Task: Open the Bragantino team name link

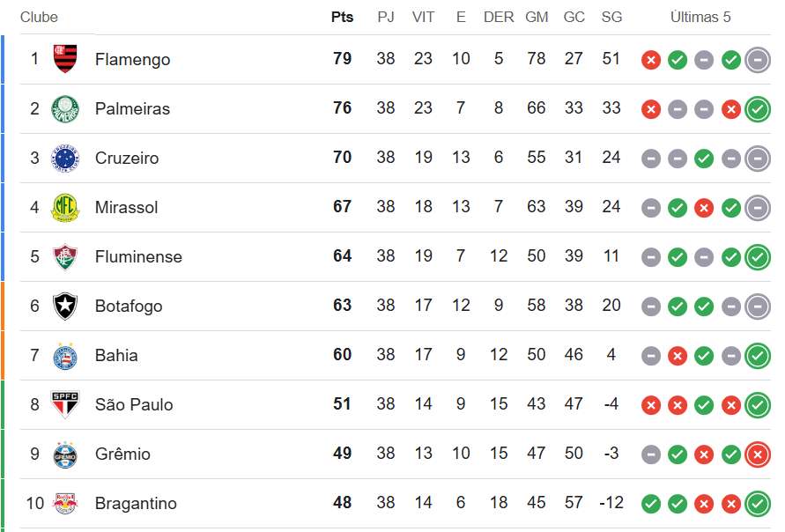Action: (x=136, y=504)
